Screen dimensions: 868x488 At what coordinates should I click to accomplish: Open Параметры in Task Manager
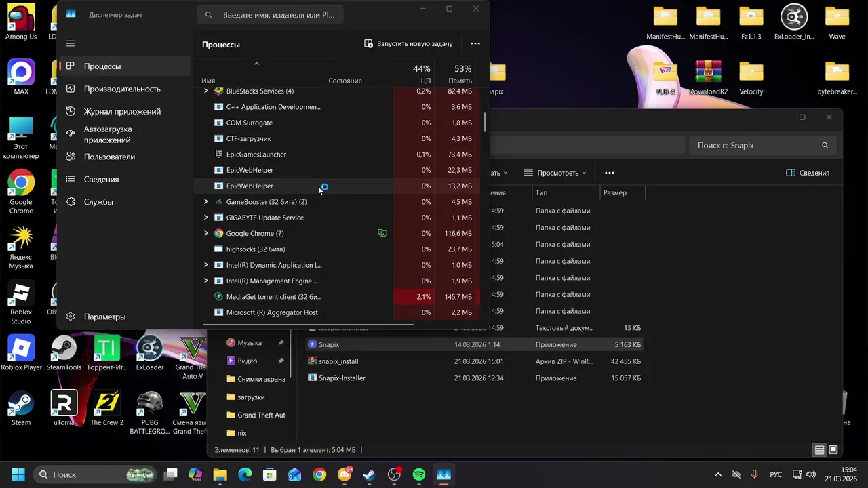[125, 317]
